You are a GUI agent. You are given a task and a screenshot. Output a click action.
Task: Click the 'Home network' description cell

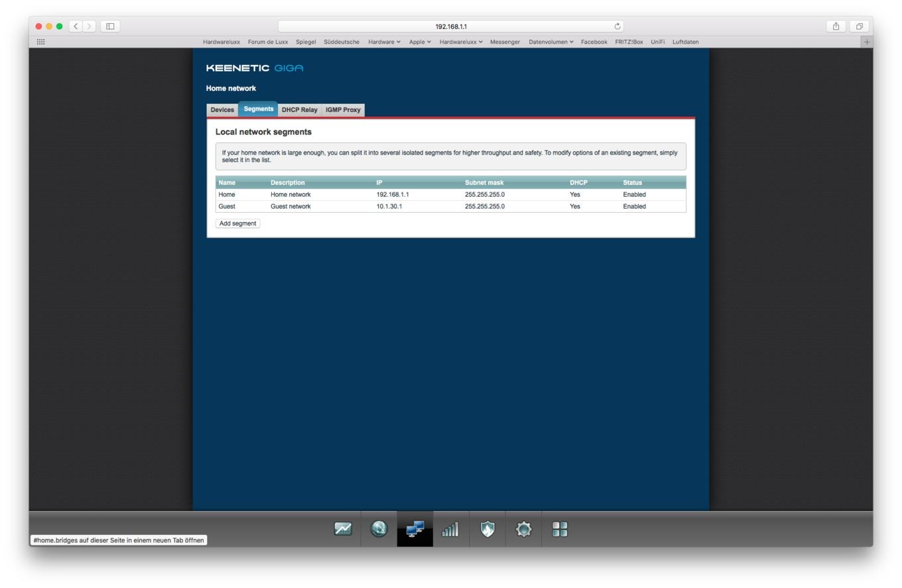[x=290, y=195]
